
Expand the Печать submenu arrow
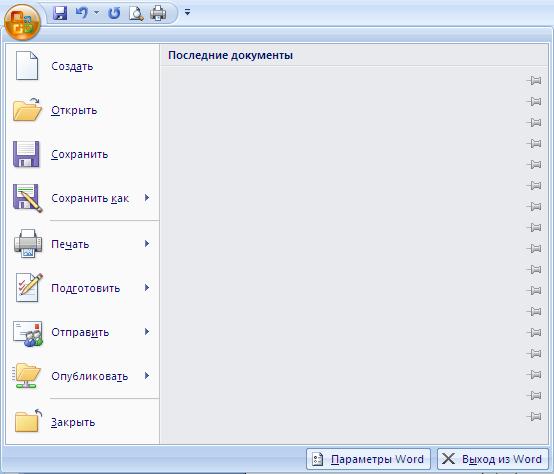point(147,244)
